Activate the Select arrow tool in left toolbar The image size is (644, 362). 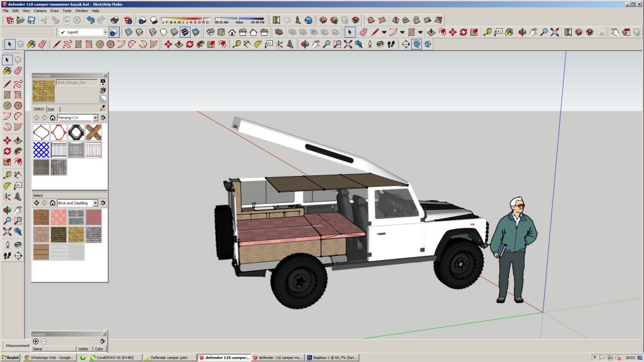point(7,60)
